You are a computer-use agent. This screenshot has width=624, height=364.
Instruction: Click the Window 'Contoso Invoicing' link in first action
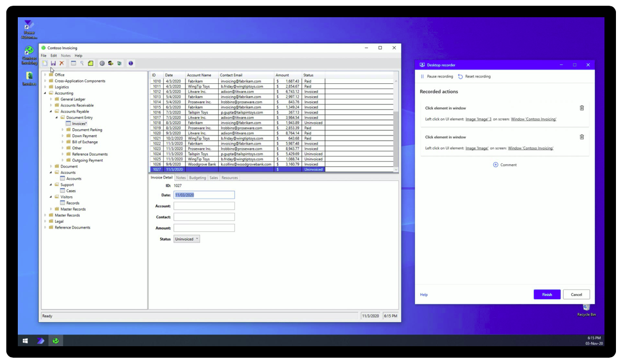point(533,119)
